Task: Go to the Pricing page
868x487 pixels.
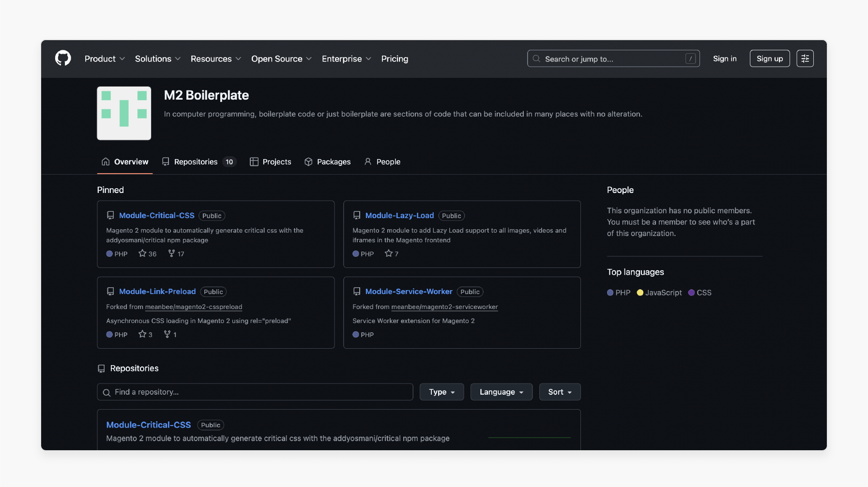Action: coord(395,59)
